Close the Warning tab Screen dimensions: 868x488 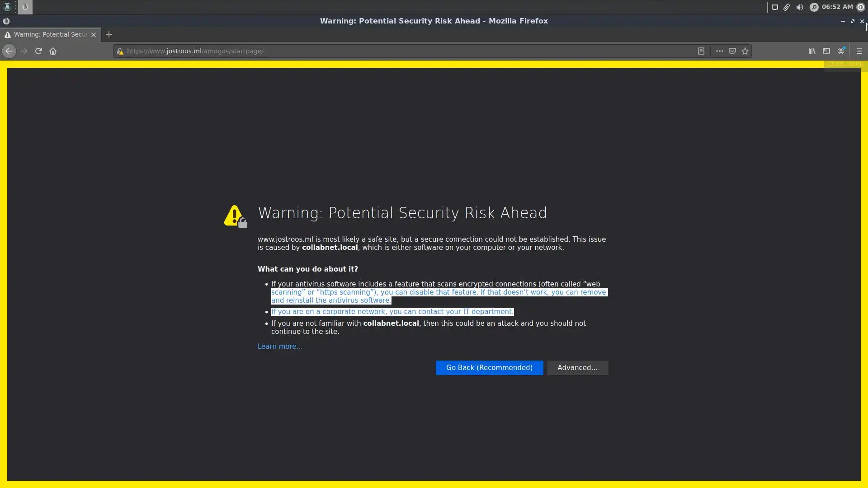coord(94,34)
